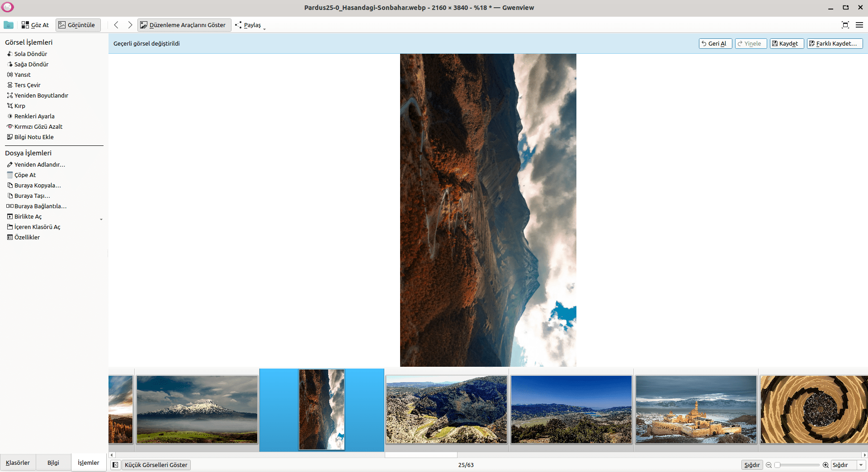Switch to the Klasörler tab
This screenshot has width=868, height=472.
18,463
